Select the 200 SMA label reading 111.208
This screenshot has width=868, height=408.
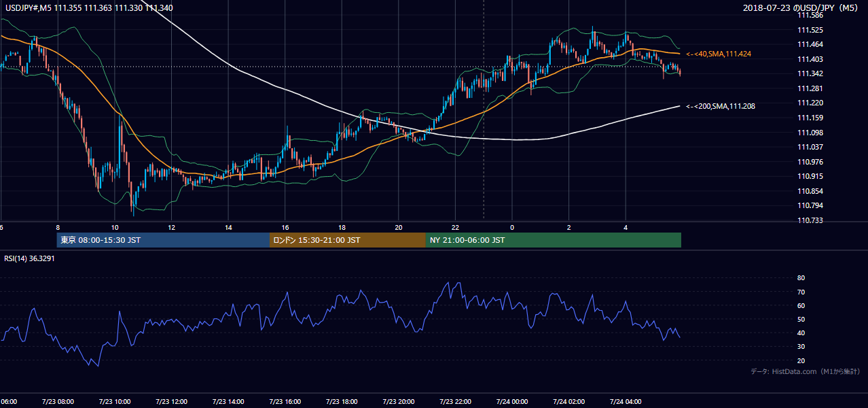click(721, 106)
